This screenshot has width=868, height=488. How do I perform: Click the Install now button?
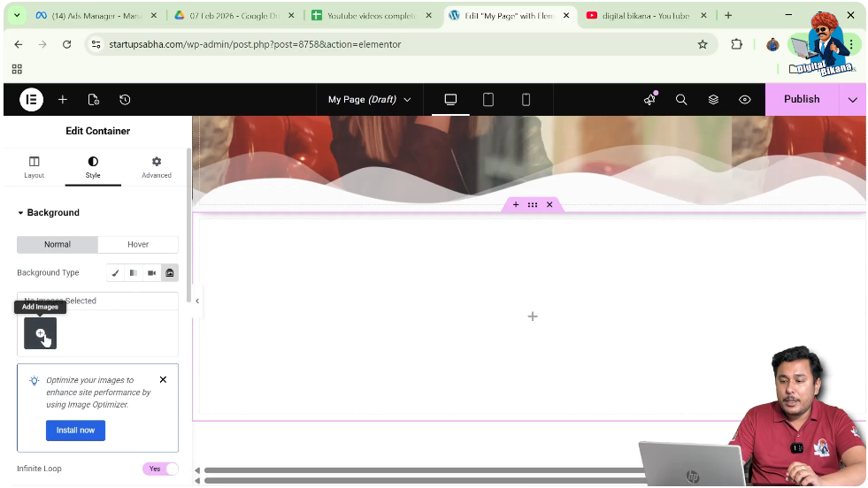click(x=75, y=431)
